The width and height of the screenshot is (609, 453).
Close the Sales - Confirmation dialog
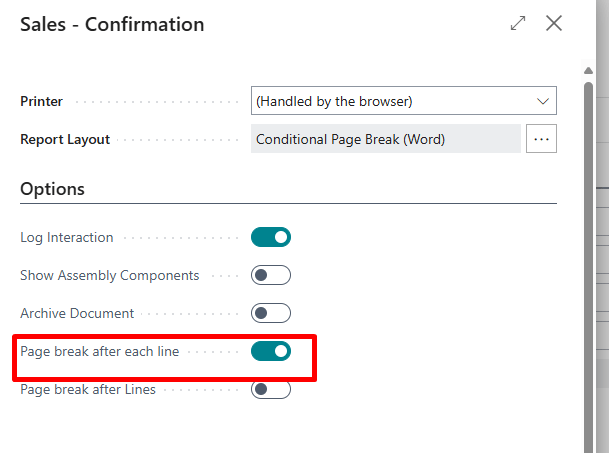554,24
